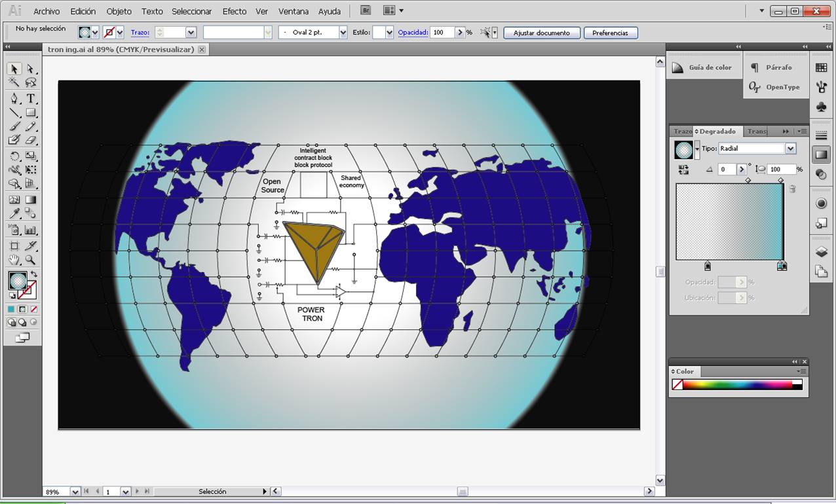Select the Mesh tool

pyautogui.click(x=14, y=200)
